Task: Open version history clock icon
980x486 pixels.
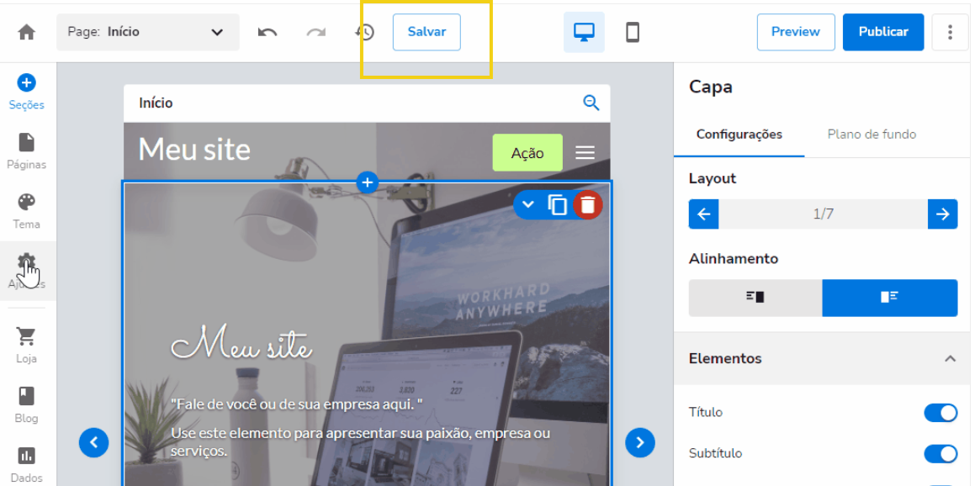Action: 364,32
